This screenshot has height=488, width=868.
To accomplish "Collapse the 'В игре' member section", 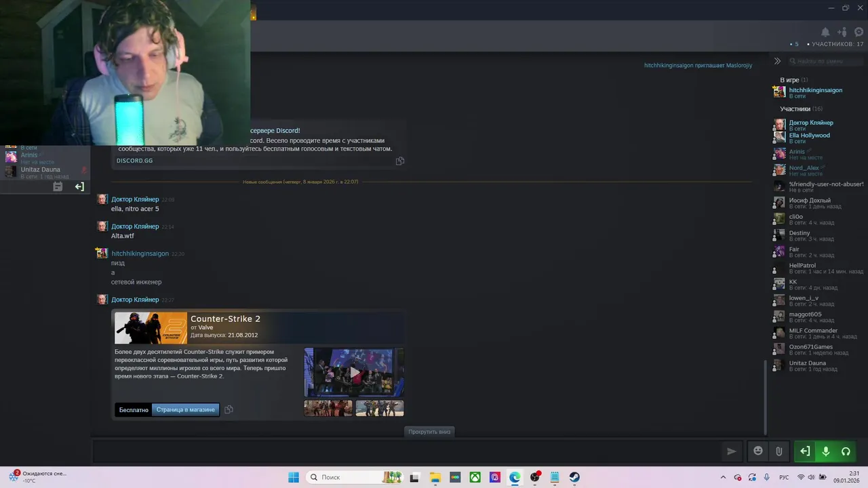I will (793, 80).
